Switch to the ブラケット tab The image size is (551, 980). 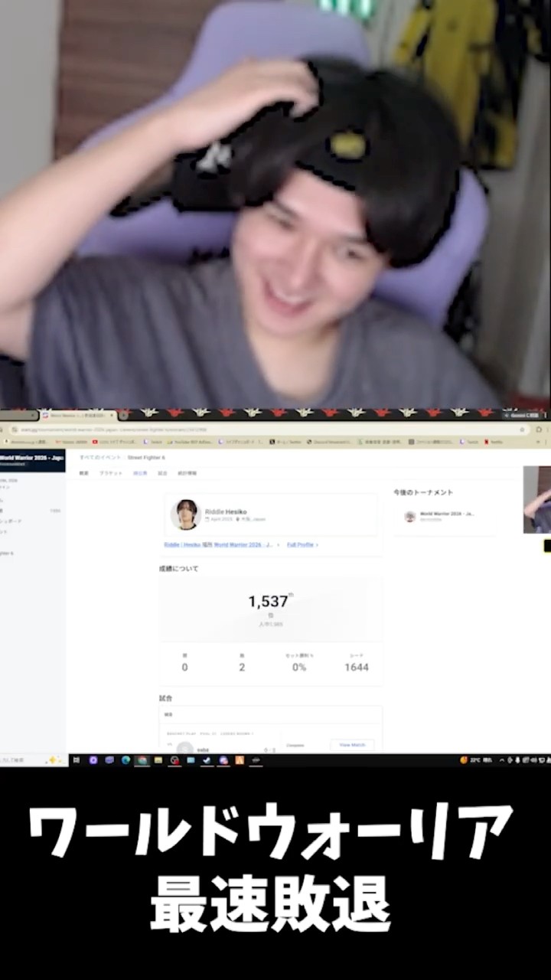click(x=111, y=473)
